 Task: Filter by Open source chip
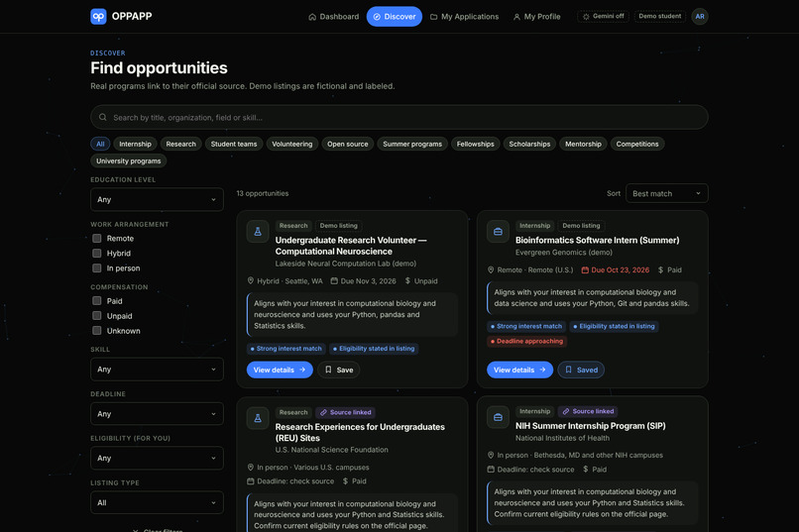pos(348,144)
